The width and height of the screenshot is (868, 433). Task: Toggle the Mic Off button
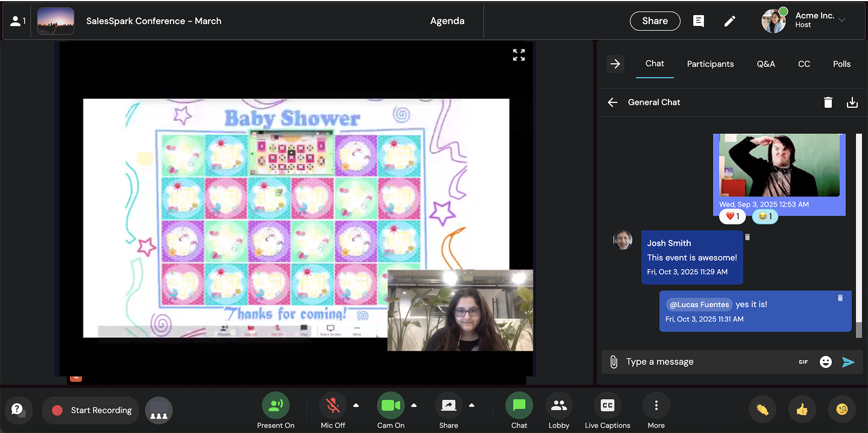(333, 406)
